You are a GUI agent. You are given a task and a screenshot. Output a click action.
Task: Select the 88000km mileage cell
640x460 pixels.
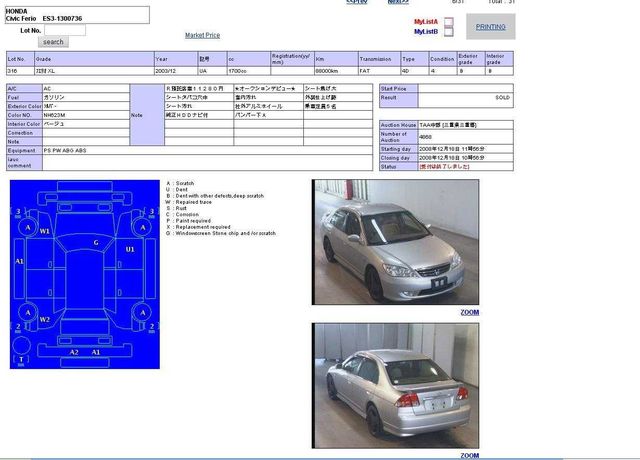[x=336, y=71]
